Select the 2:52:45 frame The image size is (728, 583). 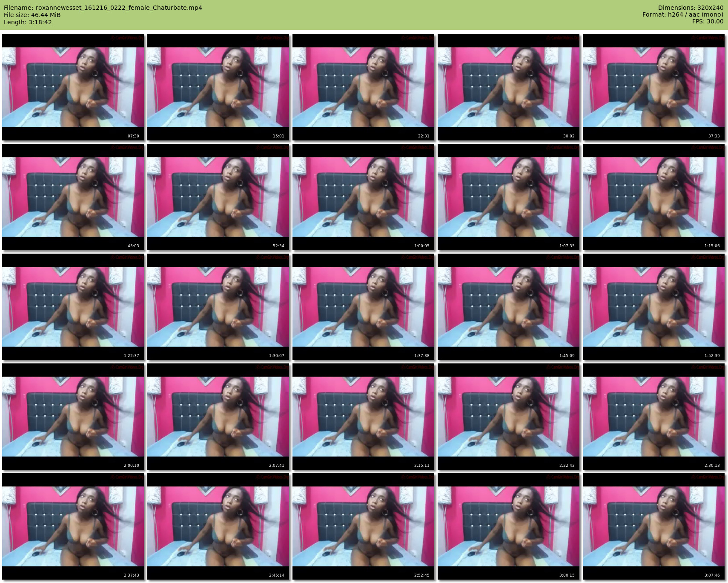click(x=364, y=526)
